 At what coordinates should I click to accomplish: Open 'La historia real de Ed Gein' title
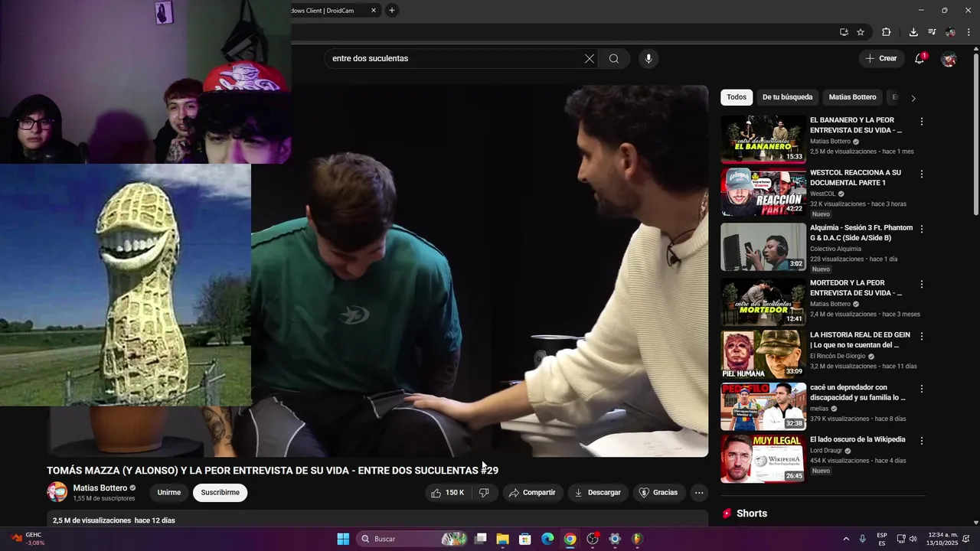point(860,340)
